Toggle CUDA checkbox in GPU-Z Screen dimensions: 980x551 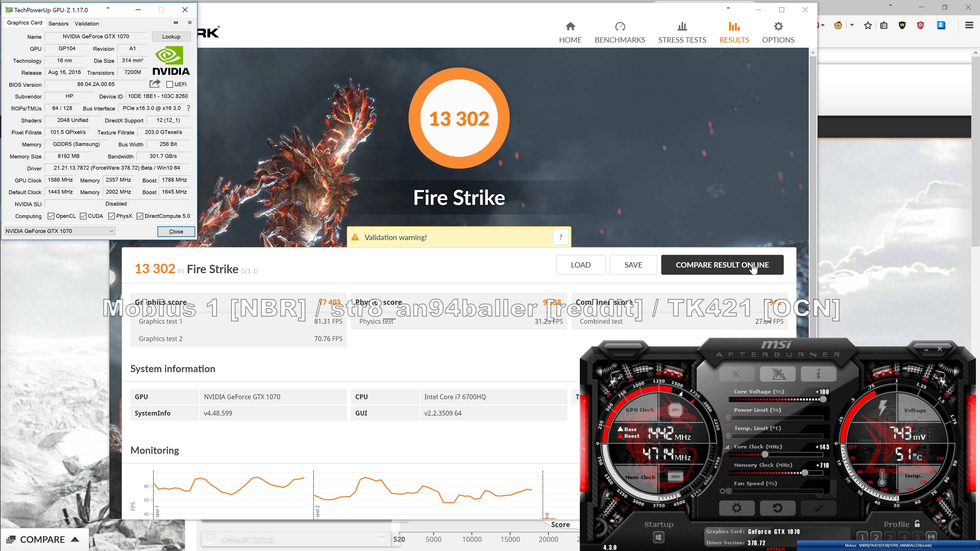[x=83, y=216]
